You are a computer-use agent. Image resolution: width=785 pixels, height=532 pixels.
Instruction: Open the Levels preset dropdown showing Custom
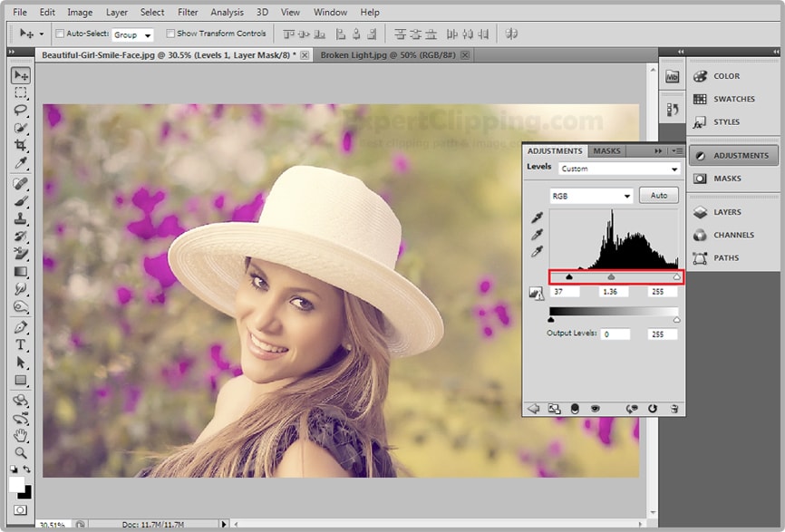pos(618,169)
